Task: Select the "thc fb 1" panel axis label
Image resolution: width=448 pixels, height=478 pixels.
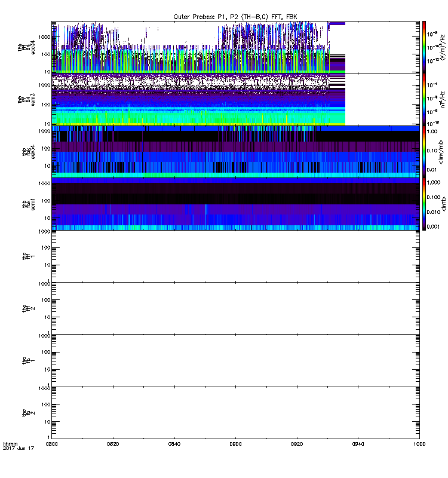Action: (29, 361)
